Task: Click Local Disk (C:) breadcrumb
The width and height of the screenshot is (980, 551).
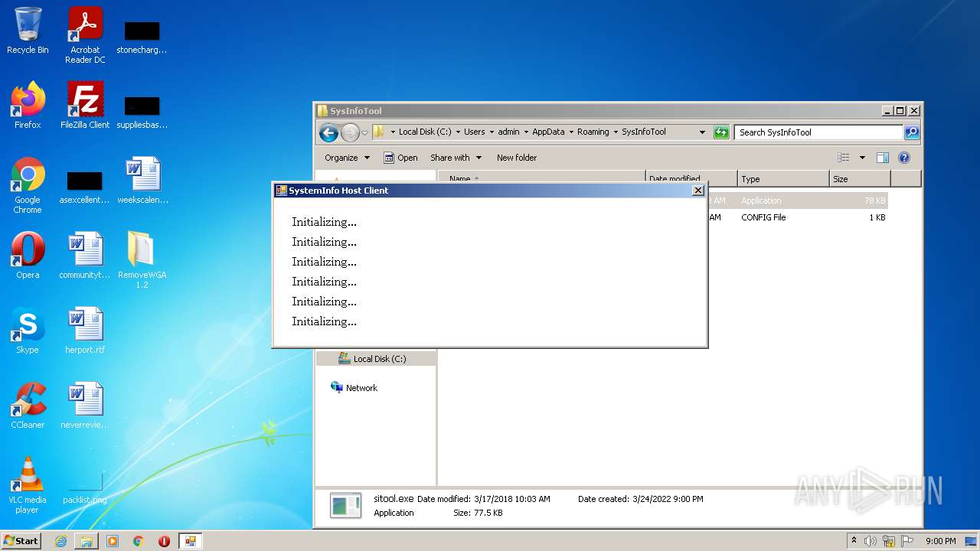Action: pyautogui.click(x=425, y=132)
